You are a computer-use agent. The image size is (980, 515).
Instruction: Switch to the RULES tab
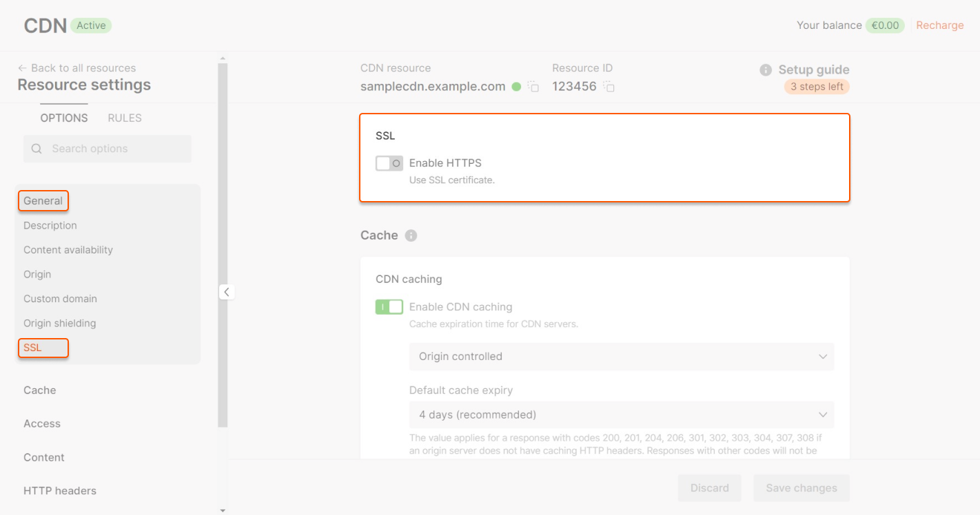tap(124, 118)
